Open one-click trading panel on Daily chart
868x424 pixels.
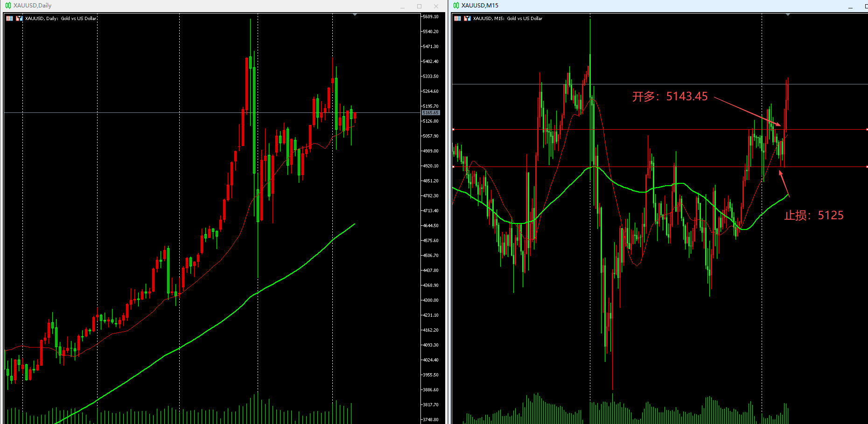click(9, 19)
